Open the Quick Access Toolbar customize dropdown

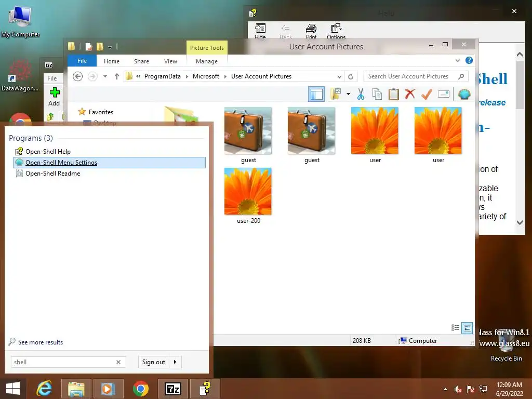pos(110,47)
